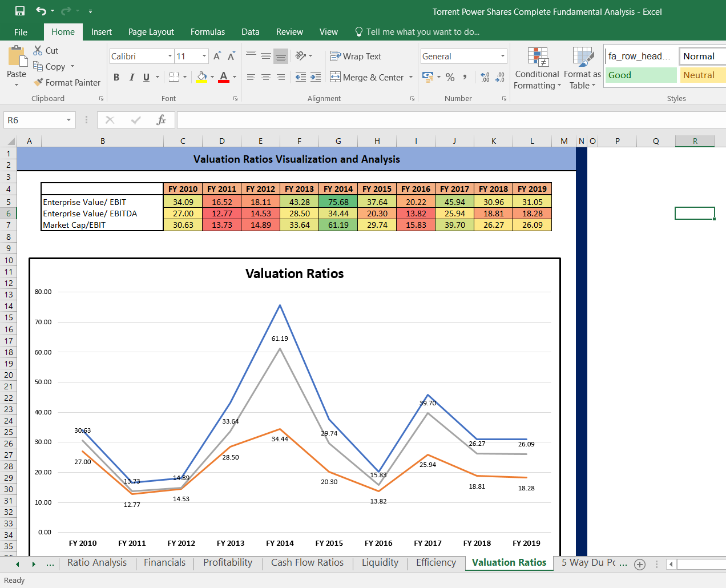The height and width of the screenshot is (588, 726).
Task: Increase font size with large A
Action: [217, 56]
